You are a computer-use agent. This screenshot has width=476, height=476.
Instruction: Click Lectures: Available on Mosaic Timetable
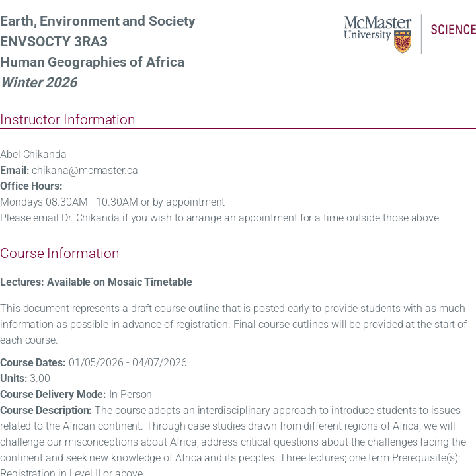(96, 282)
